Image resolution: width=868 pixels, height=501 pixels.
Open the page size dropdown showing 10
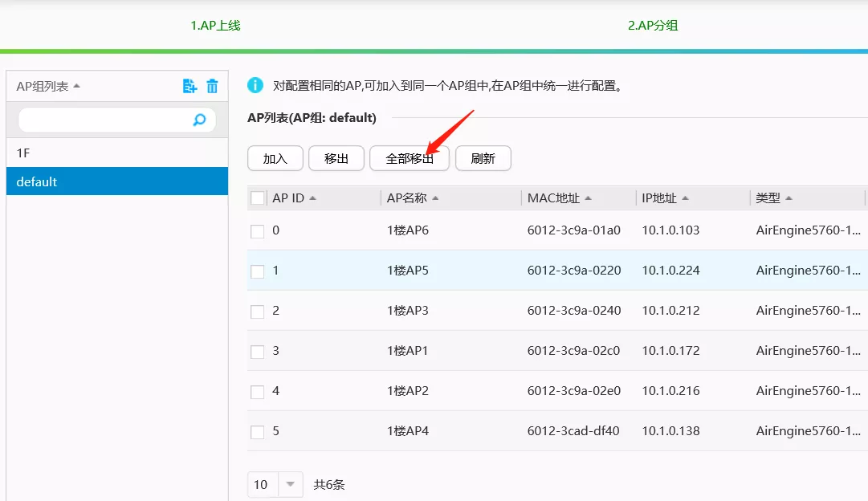[x=290, y=485]
